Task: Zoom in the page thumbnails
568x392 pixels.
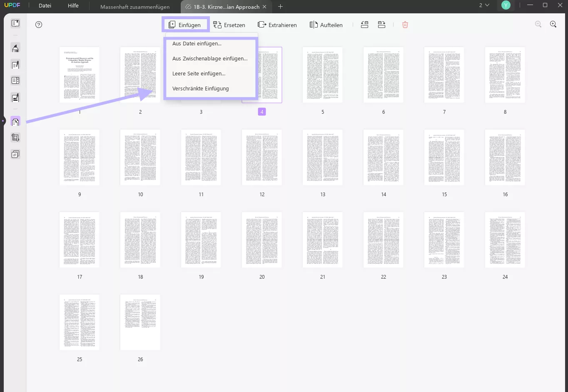Action: [553, 25]
